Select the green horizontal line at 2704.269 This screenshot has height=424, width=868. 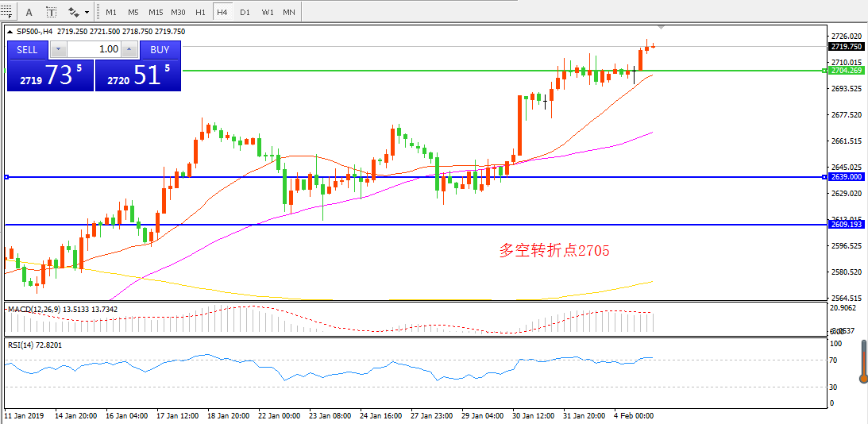coord(397,71)
